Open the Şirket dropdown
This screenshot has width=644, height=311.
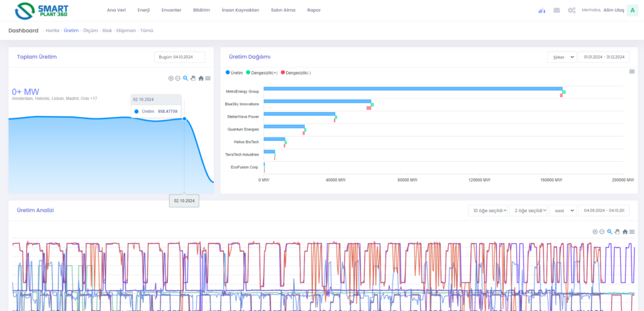(x=562, y=57)
